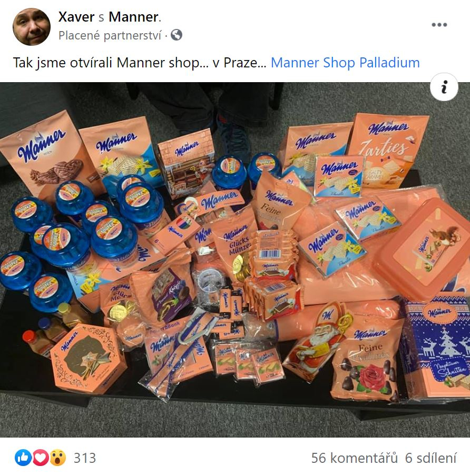This screenshot has height=476, width=470.
Task: Click the heart Love reaction icon
Action: pyautogui.click(x=41, y=458)
